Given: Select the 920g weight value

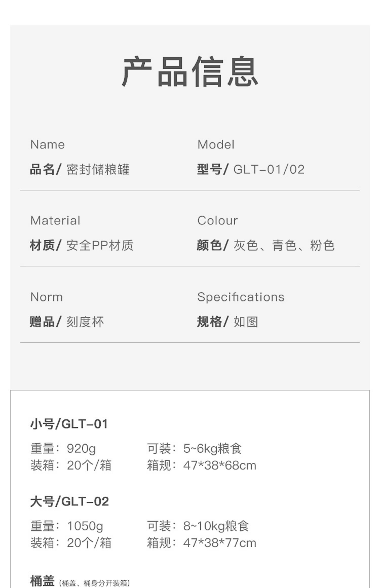Looking at the screenshot, I should point(81,449).
